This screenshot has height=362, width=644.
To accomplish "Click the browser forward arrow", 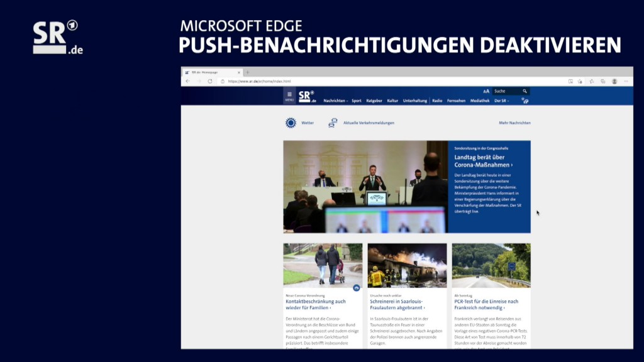I will pyautogui.click(x=199, y=81).
